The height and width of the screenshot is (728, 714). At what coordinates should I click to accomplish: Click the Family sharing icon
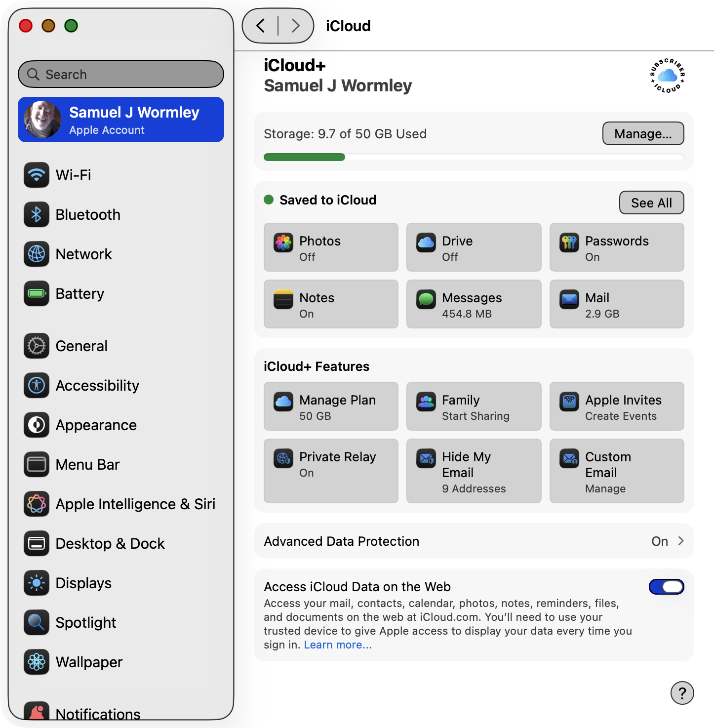pos(426,402)
